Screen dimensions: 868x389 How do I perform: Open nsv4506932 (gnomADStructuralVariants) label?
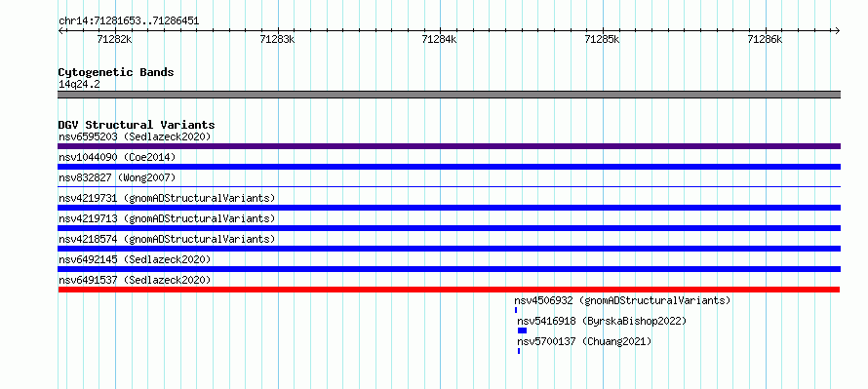(x=622, y=300)
